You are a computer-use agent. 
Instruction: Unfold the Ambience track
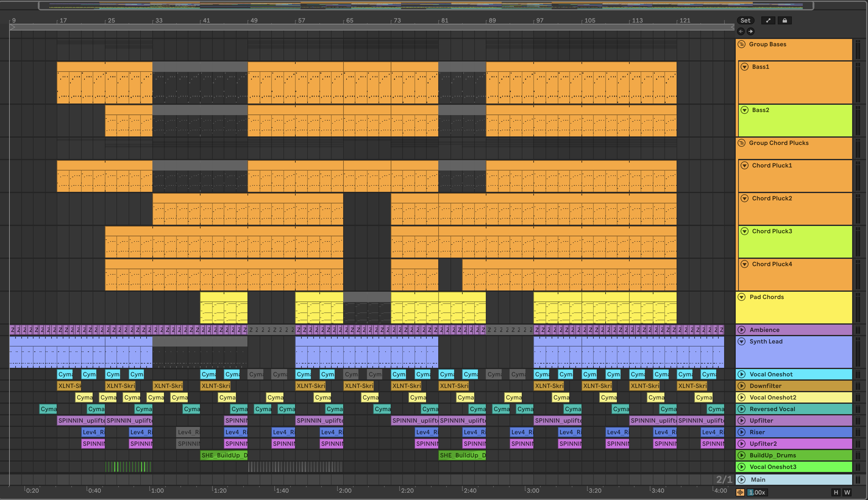[x=742, y=330]
